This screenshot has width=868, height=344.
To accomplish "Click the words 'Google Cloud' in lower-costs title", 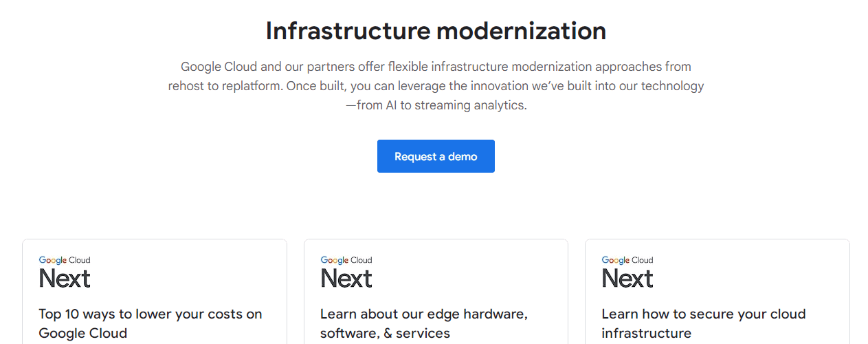I will pyautogui.click(x=82, y=334).
